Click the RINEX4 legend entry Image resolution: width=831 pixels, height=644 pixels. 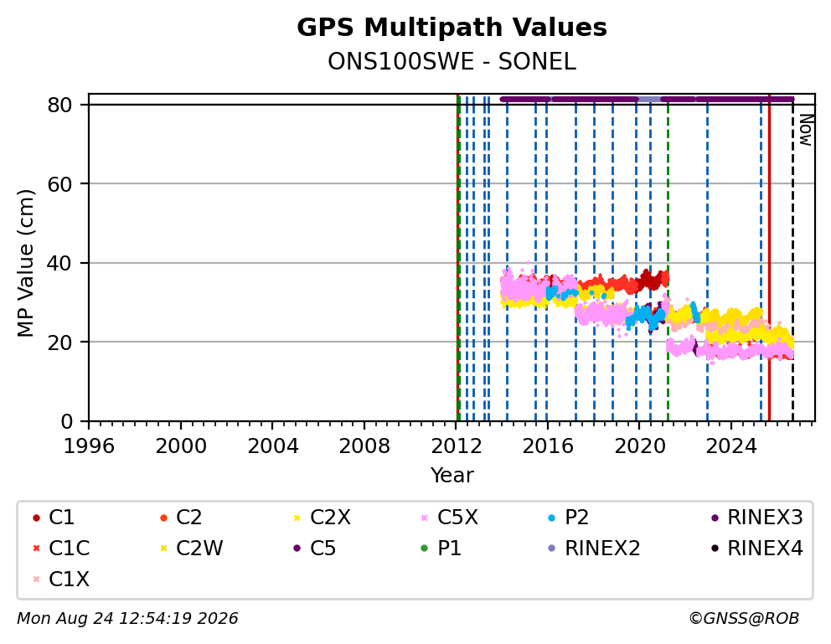click(x=756, y=549)
